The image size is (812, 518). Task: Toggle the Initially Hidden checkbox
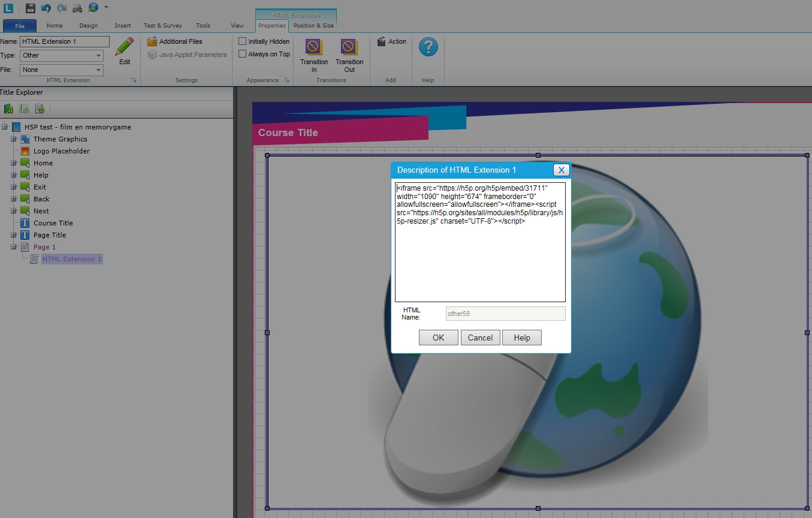click(242, 41)
